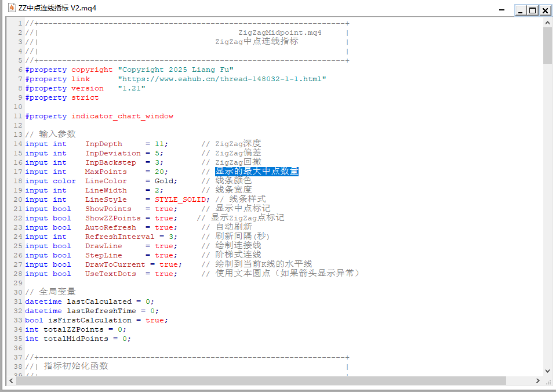Screen dimensions: 556x392
Task: Click the "Copyright 2025 Liang Fu" string
Action: [x=176, y=70]
